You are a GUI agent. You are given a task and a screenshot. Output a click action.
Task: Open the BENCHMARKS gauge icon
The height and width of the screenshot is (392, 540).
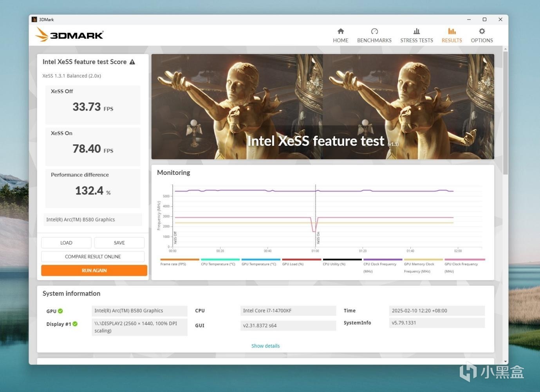click(x=374, y=31)
